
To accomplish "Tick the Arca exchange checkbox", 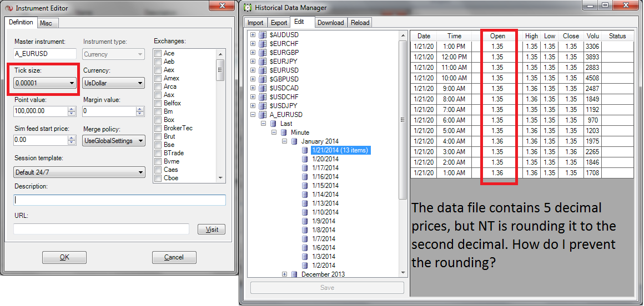I will tap(158, 86).
